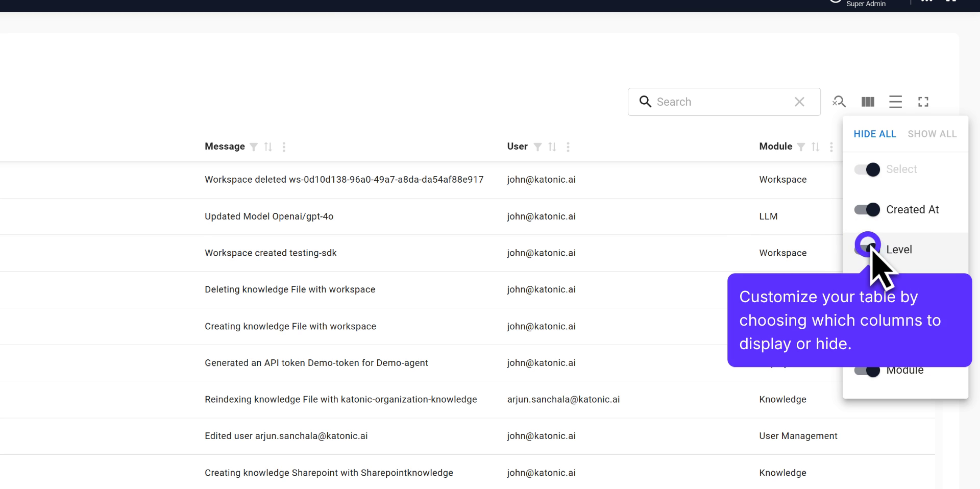Viewport: 980px width, 489px height.
Task: Toggle off the search bar icon
Action: coord(840,102)
